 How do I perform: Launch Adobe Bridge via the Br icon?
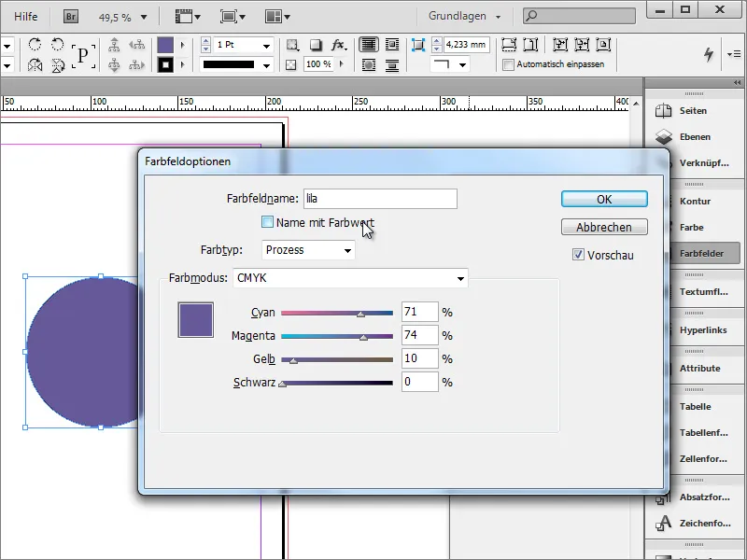(70, 16)
